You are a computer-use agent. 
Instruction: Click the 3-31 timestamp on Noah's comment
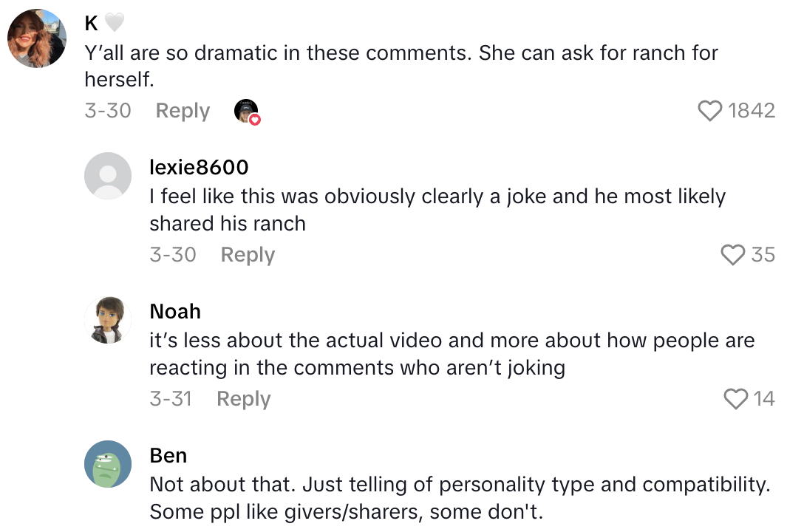tap(171, 399)
